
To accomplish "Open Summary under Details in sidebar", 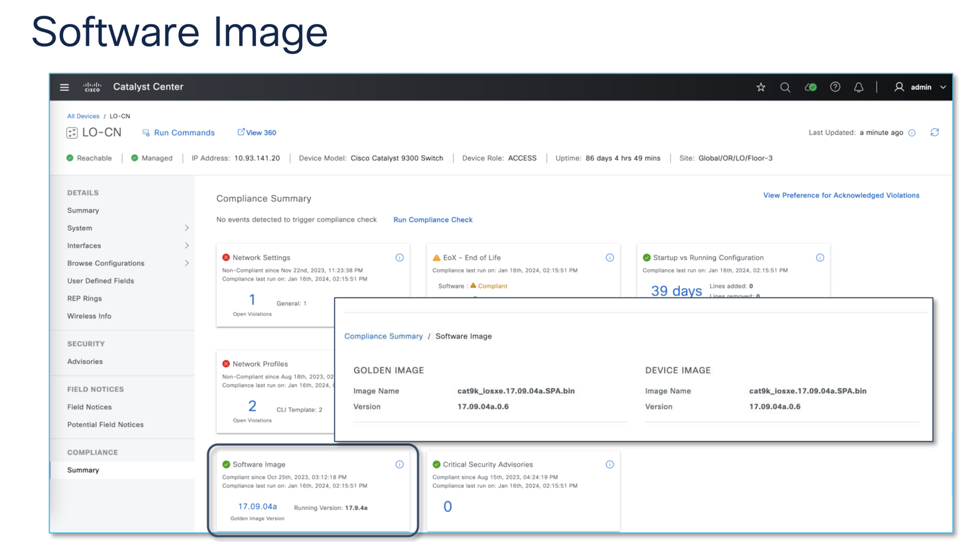I will pyautogui.click(x=83, y=210).
